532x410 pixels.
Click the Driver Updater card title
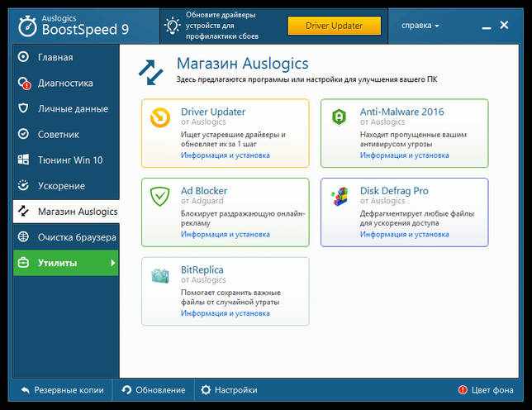[213, 112]
